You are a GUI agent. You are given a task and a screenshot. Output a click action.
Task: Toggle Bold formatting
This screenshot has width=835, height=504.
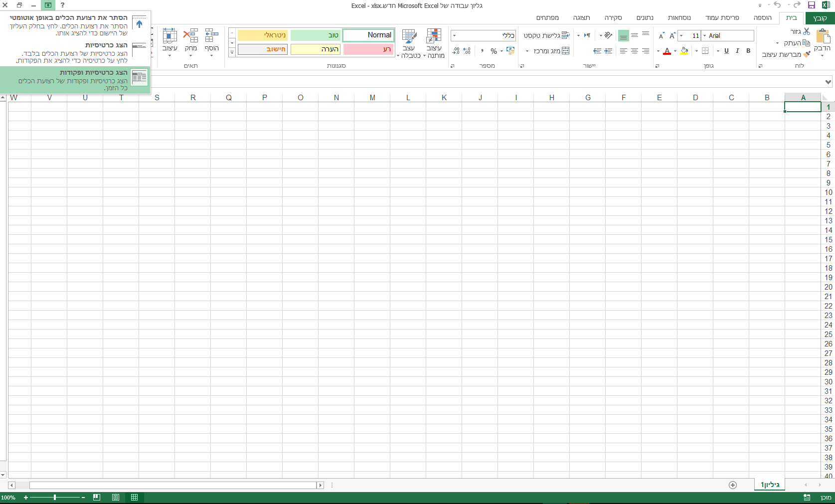tap(748, 51)
